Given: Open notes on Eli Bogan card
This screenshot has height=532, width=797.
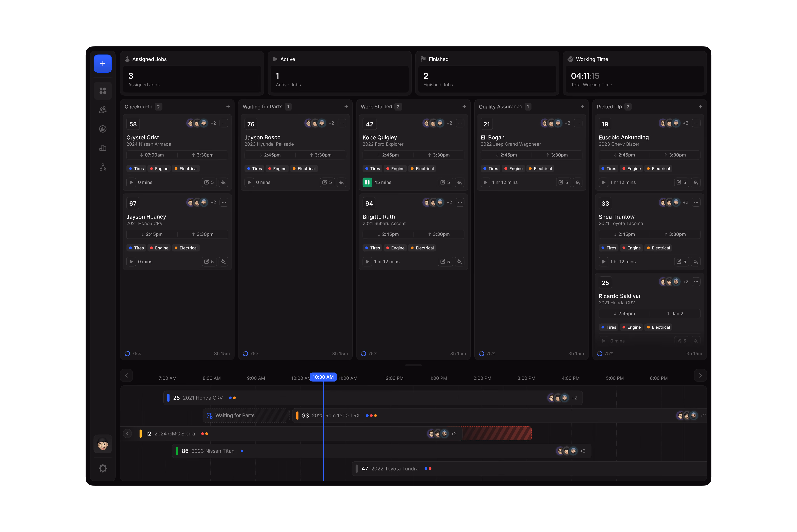Looking at the screenshot, I should click(563, 182).
